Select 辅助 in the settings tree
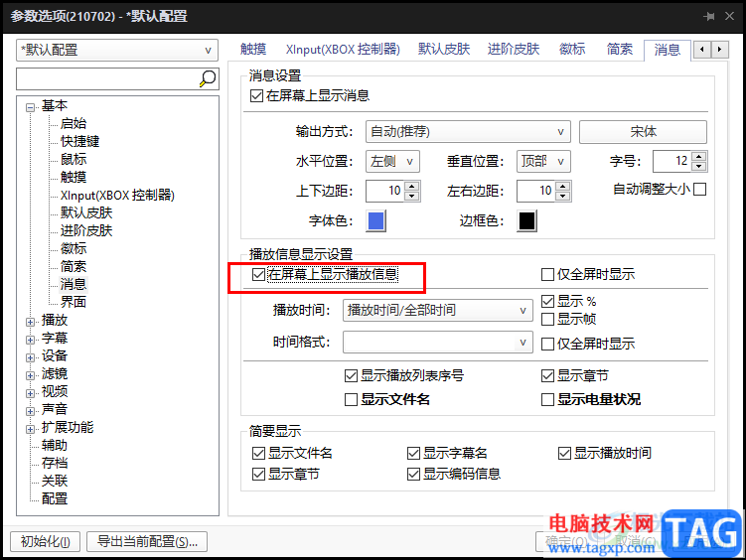The image size is (746, 560). 55,446
